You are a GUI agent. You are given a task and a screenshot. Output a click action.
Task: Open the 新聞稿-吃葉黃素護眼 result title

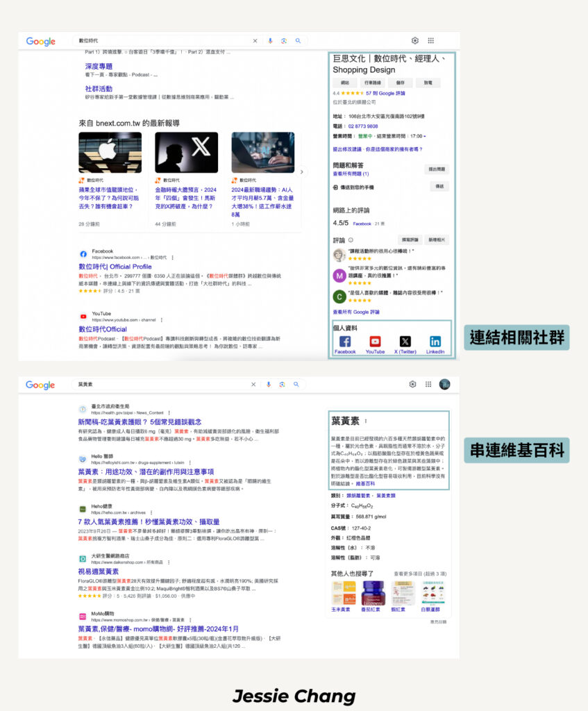140,422
